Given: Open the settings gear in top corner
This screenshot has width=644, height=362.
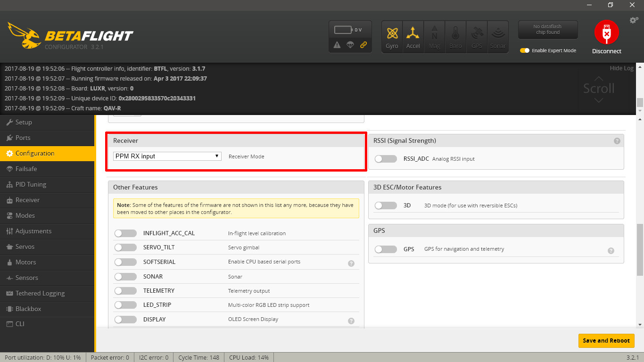Looking at the screenshot, I should [634, 20].
